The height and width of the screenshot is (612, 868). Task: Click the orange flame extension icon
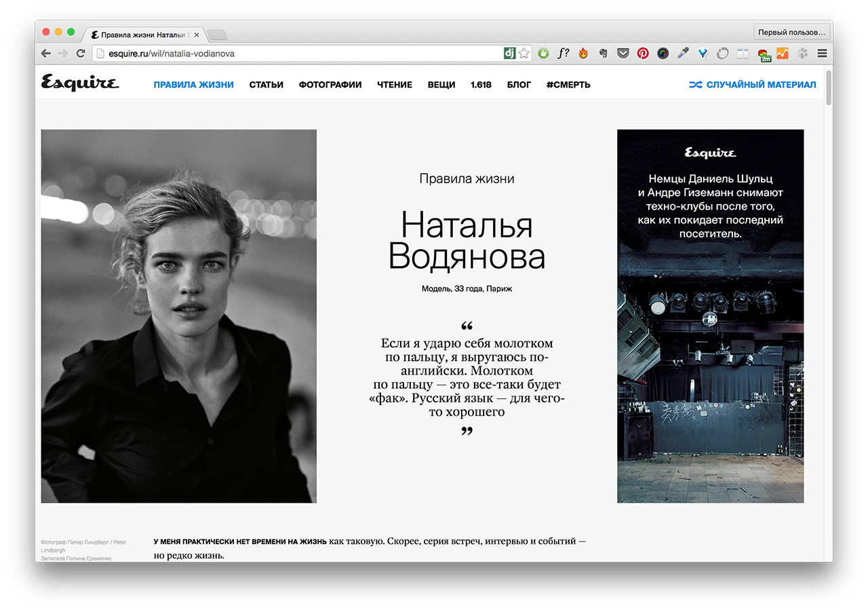(x=583, y=53)
